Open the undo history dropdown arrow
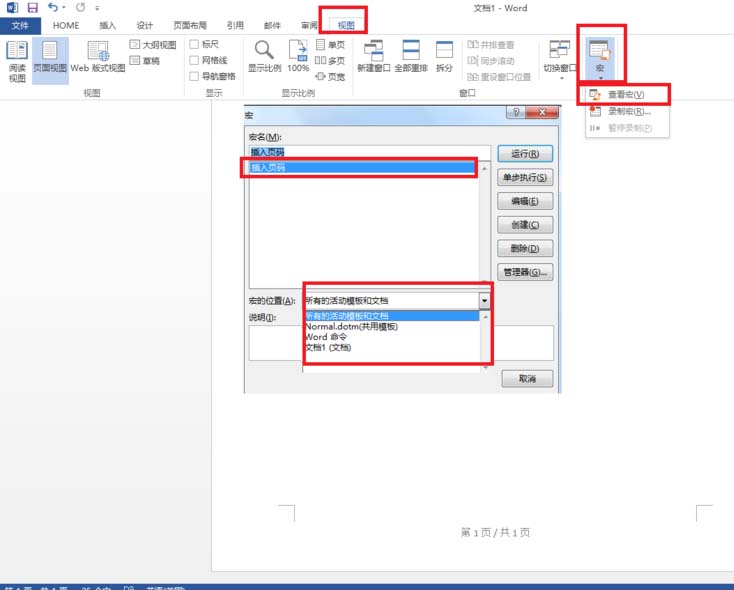This screenshot has height=590, width=734. point(64,8)
